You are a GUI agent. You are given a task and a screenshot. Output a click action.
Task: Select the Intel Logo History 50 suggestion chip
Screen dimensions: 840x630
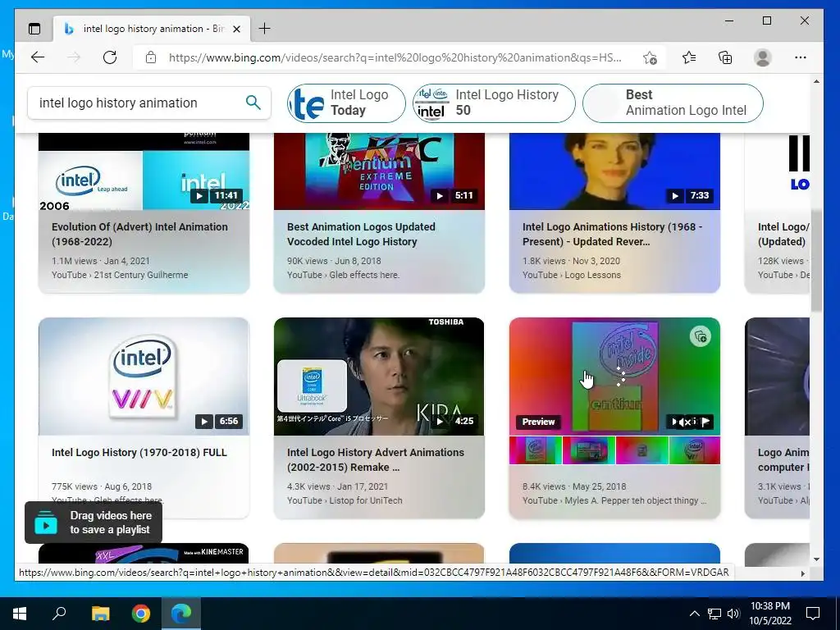point(494,103)
